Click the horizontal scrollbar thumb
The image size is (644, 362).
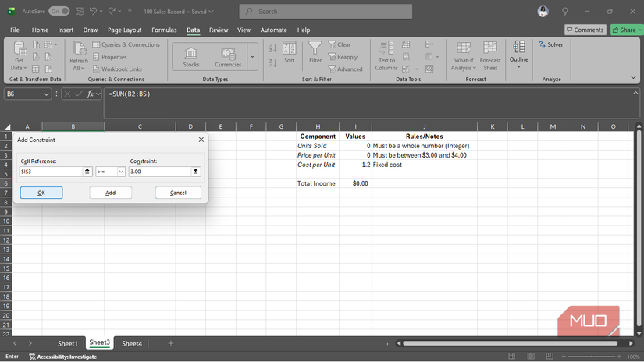(x=510, y=343)
